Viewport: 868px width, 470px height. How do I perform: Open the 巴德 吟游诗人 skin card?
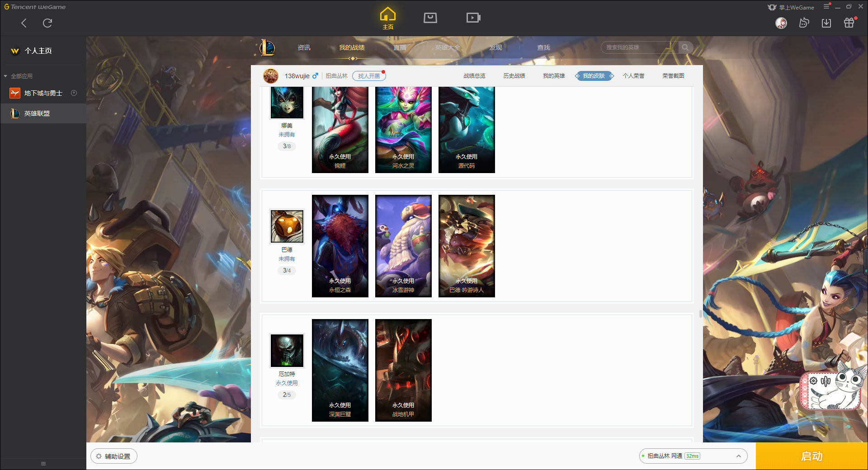(467, 246)
